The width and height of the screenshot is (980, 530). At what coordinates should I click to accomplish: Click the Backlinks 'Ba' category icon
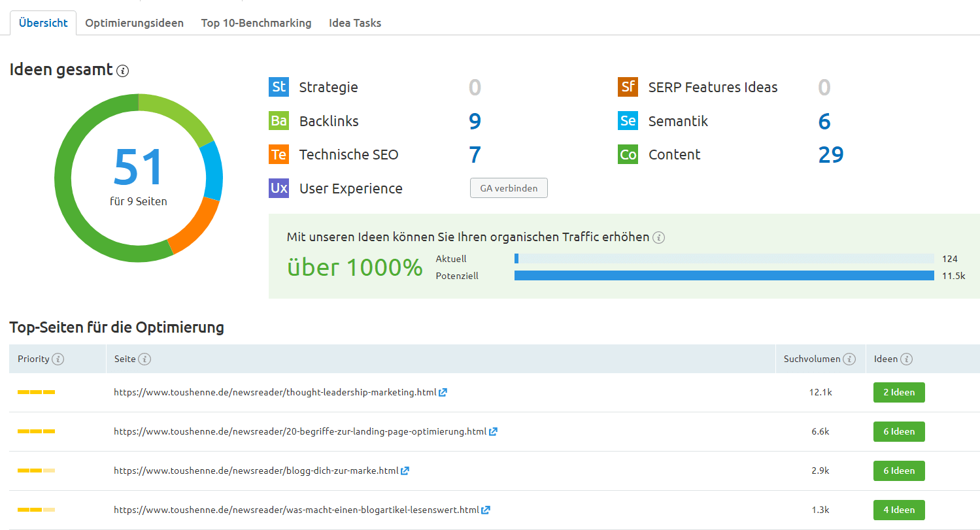(279, 121)
